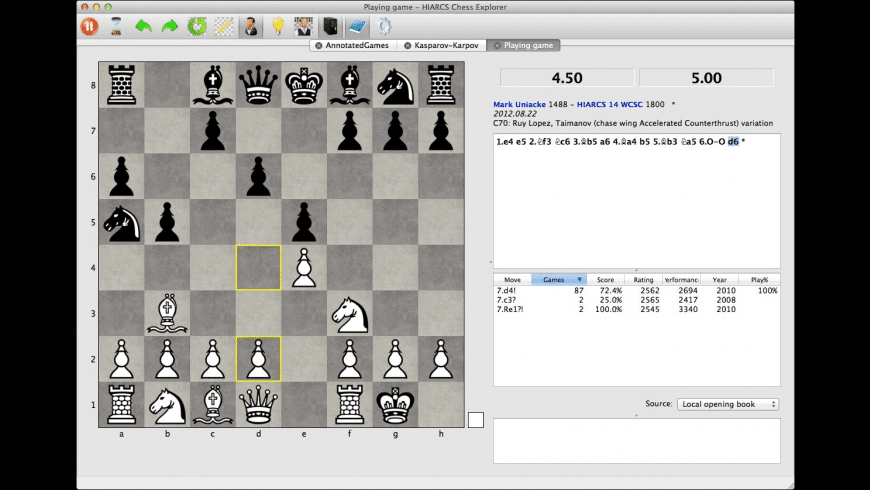The image size is (870, 490).
Task: Select the white rook on a1
Action: coord(122,405)
